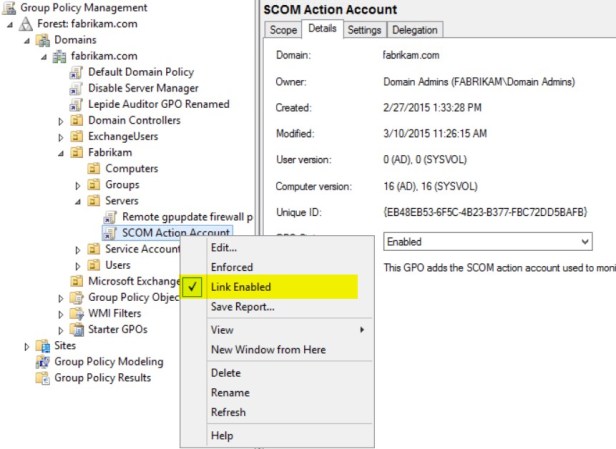
Task: Click the Disable Server Manager GPO icon
Action: [x=76, y=88]
